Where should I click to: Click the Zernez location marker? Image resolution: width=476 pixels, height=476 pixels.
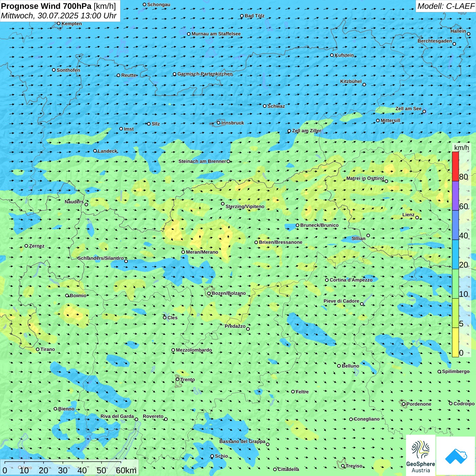[x=27, y=246]
